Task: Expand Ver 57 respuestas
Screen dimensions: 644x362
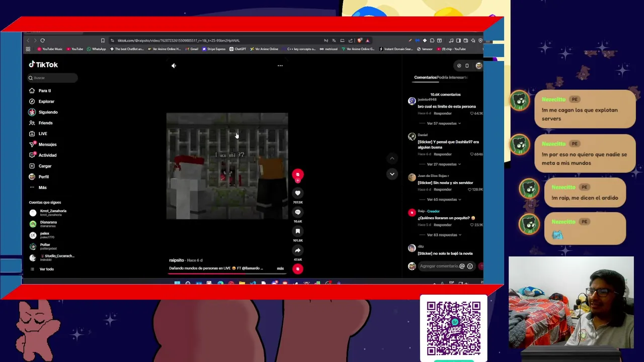Action: [x=444, y=123]
